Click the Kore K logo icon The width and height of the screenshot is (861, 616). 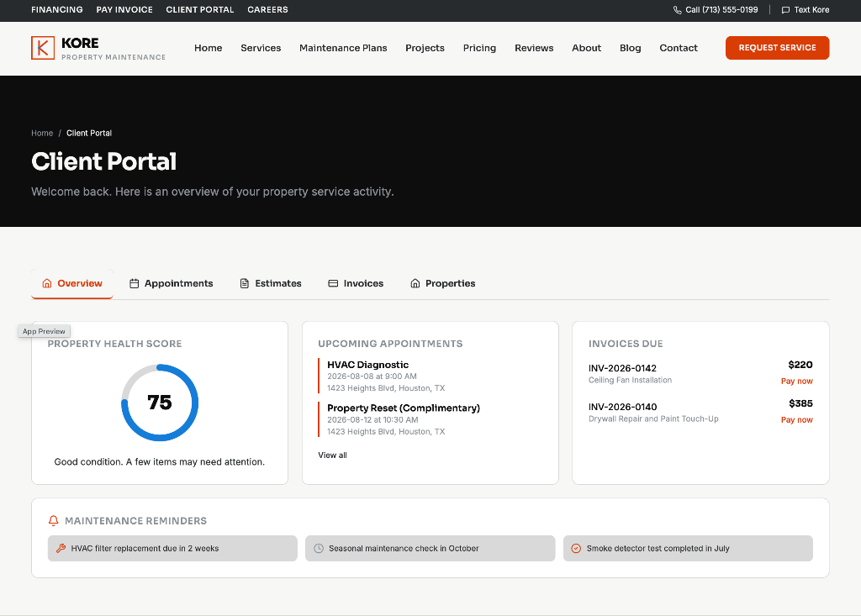pyautogui.click(x=43, y=48)
